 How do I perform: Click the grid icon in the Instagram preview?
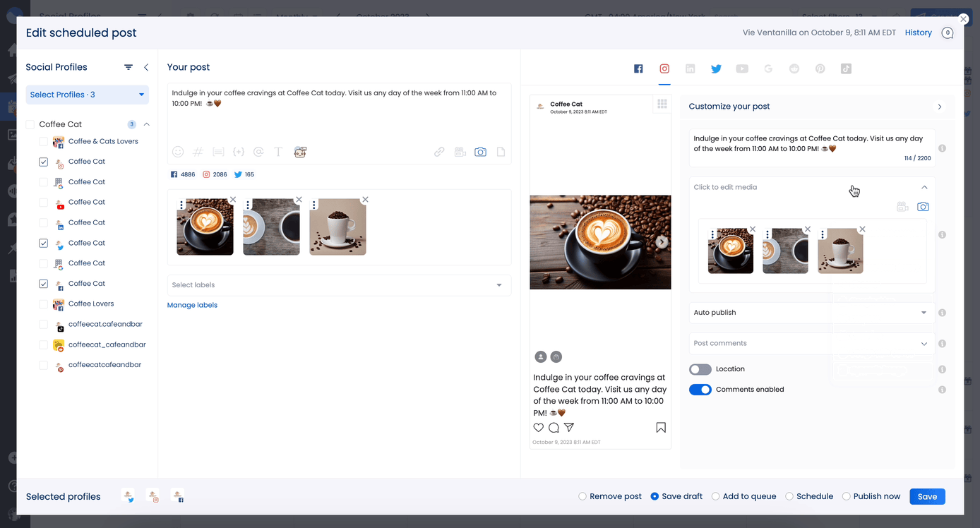(662, 104)
